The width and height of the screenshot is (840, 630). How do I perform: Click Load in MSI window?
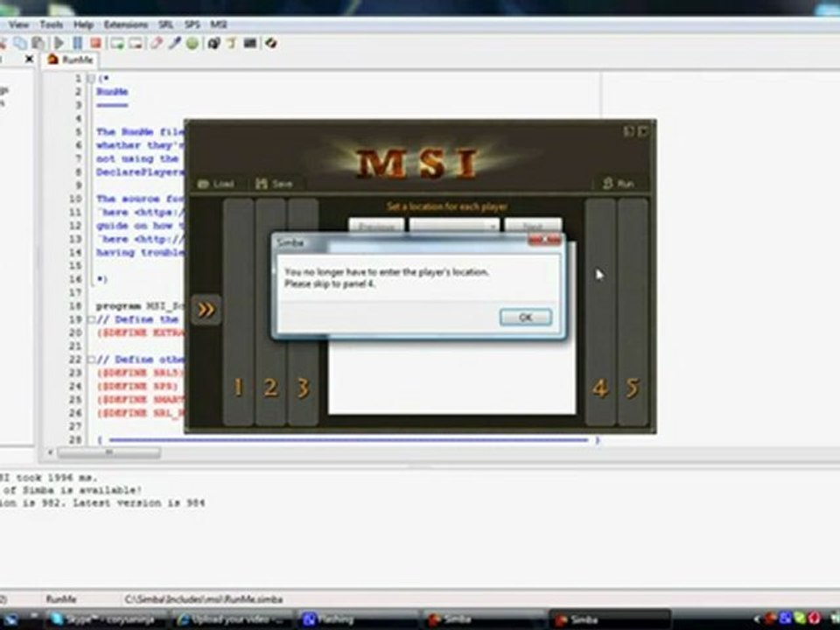tap(216, 184)
